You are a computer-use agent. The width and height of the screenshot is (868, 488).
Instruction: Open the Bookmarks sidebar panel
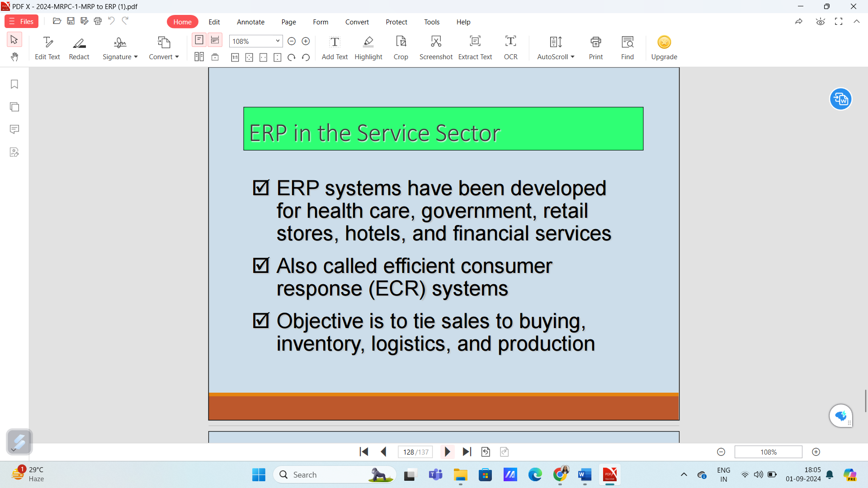14,84
